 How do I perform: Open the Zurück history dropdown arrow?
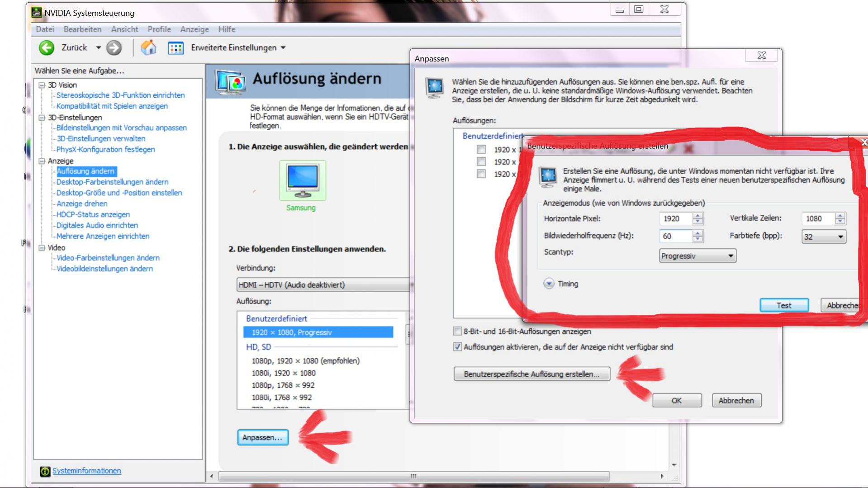coord(98,47)
